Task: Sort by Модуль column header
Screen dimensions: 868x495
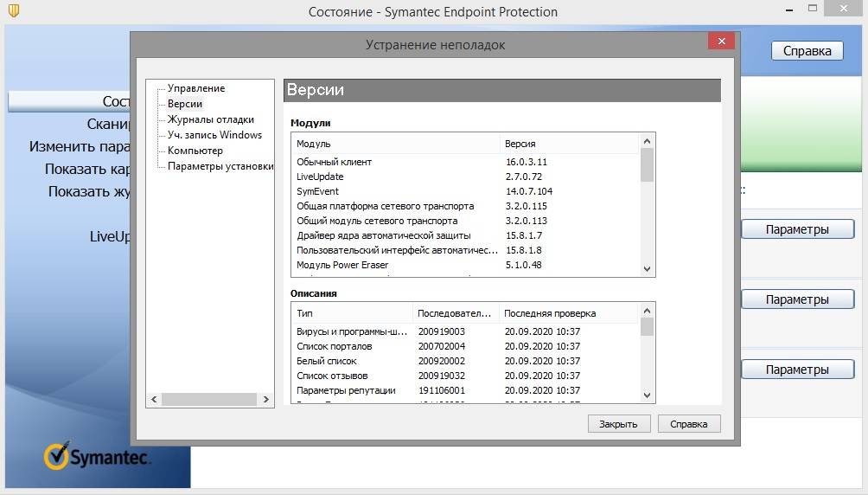Action: click(x=395, y=144)
